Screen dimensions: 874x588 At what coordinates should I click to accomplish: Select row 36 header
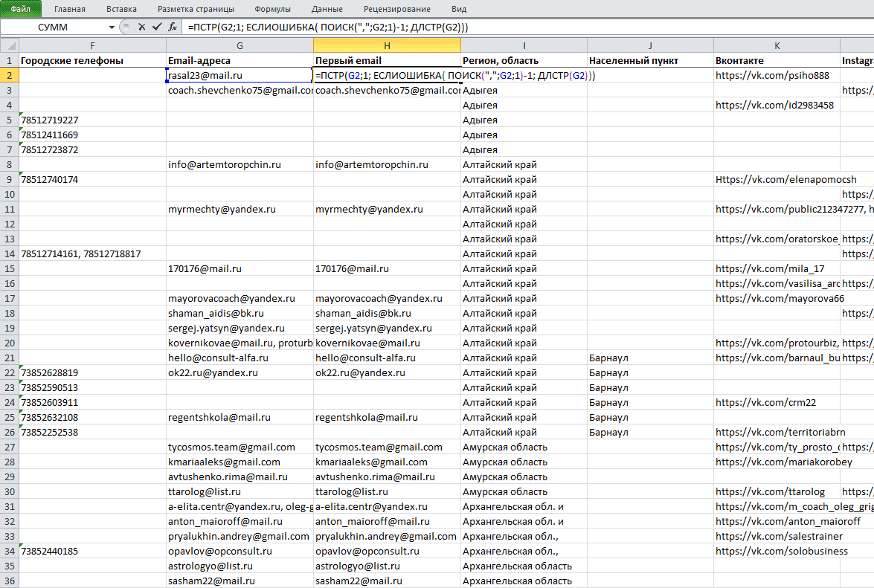coord(10,581)
